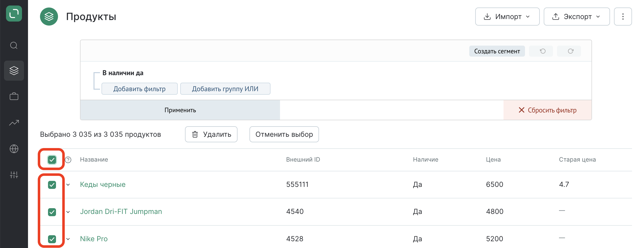
Task: Click the Старая цена column header
Action: pos(577,160)
